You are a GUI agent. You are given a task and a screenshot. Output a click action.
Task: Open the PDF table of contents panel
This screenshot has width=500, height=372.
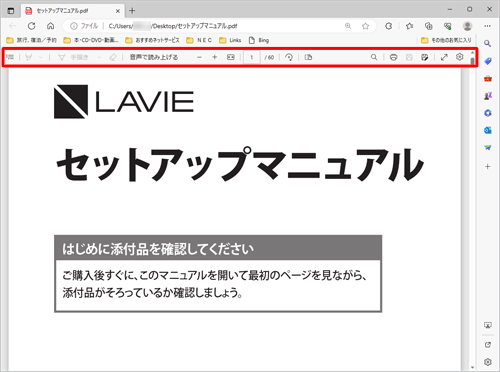tap(10, 57)
